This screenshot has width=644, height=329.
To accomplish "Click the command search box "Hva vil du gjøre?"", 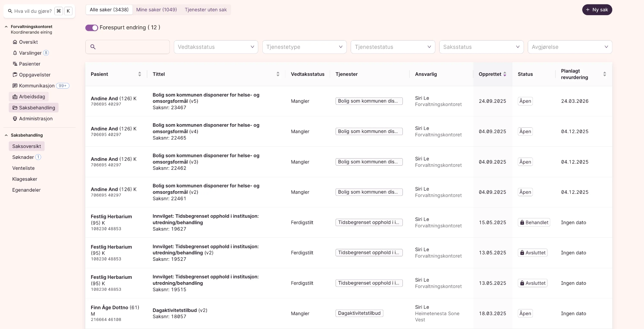I will pos(32,11).
